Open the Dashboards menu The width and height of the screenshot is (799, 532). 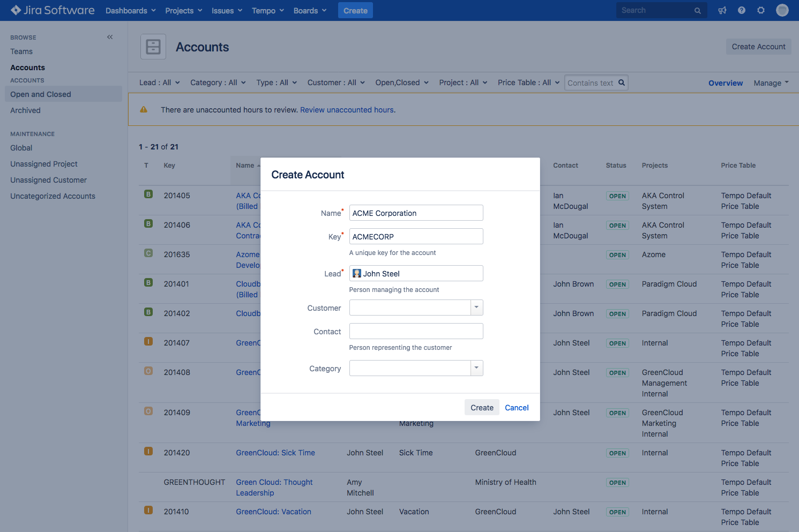pyautogui.click(x=131, y=11)
